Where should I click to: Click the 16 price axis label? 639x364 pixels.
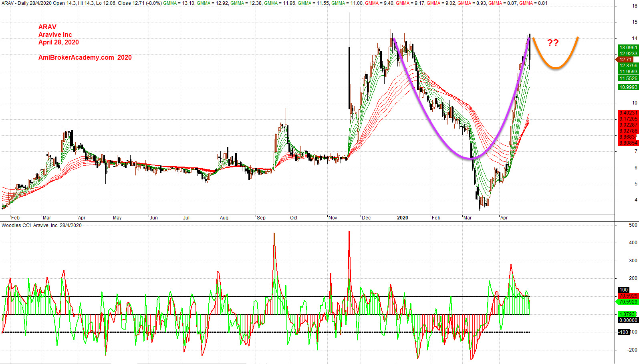[x=635, y=6]
